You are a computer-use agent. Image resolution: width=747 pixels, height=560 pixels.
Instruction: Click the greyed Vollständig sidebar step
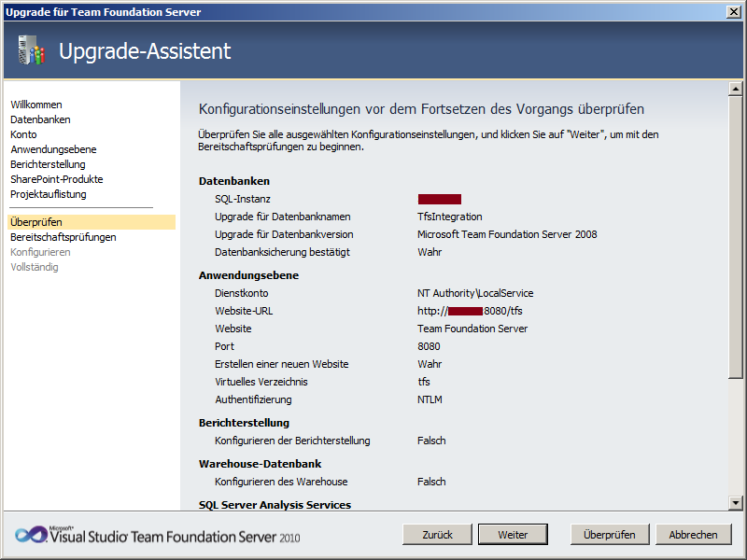pyautogui.click(x=35, y=267)
